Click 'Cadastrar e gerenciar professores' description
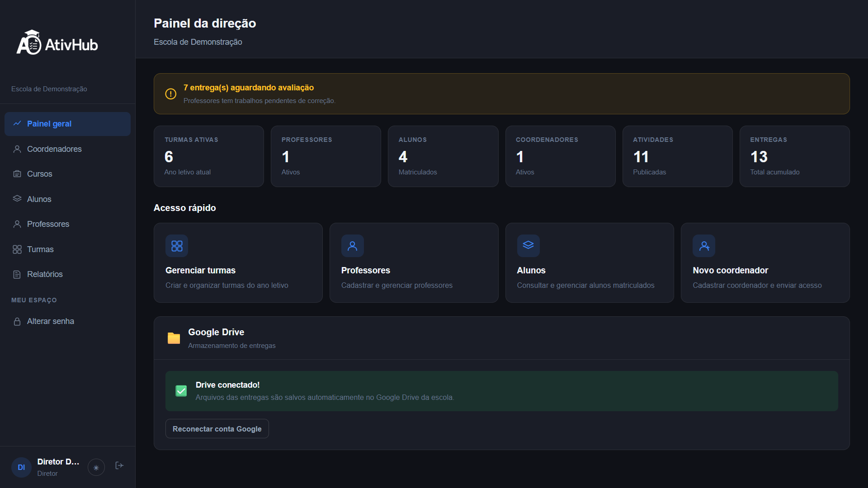Image resolution: width=868 pixels, height=488 pixels. [x=397, y=286]
